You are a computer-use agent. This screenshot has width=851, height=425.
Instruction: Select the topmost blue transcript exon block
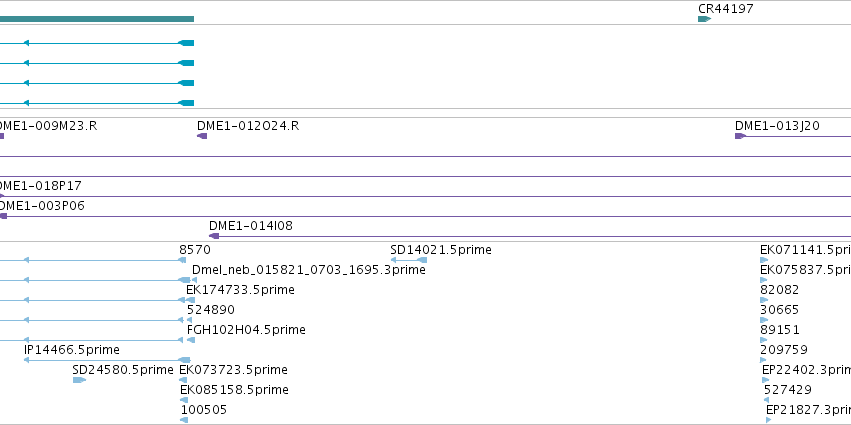186,43
